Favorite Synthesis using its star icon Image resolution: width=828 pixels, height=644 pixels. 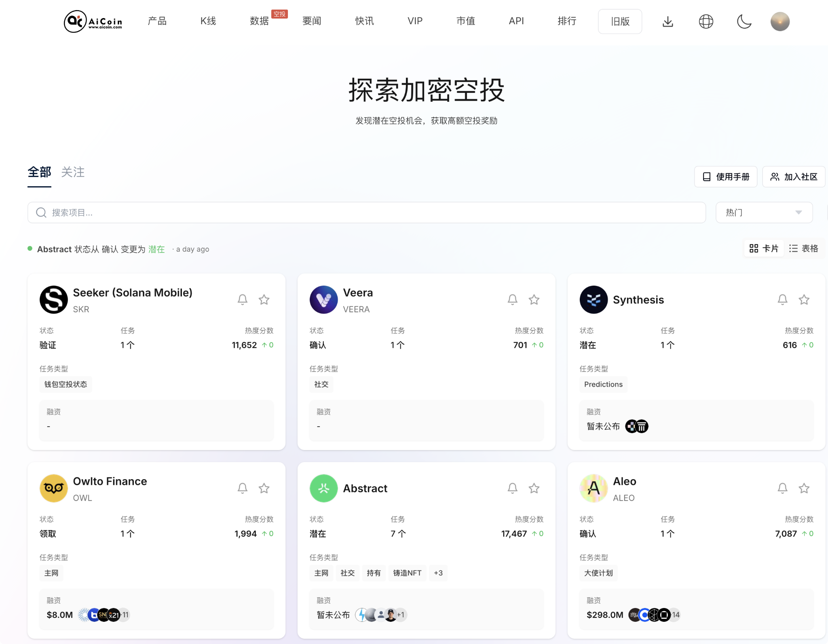[804, 299]
